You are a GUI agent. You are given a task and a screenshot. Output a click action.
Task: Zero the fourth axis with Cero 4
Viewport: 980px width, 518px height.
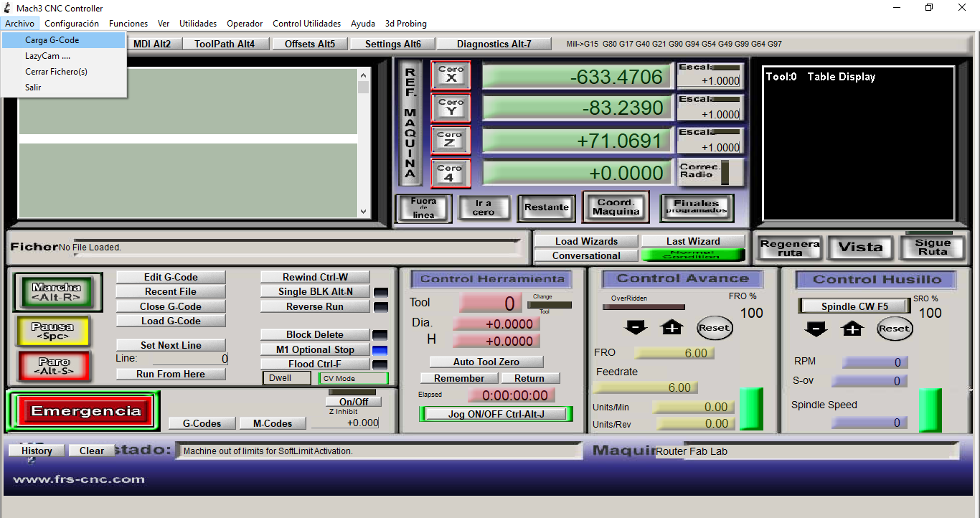point(451,173)
